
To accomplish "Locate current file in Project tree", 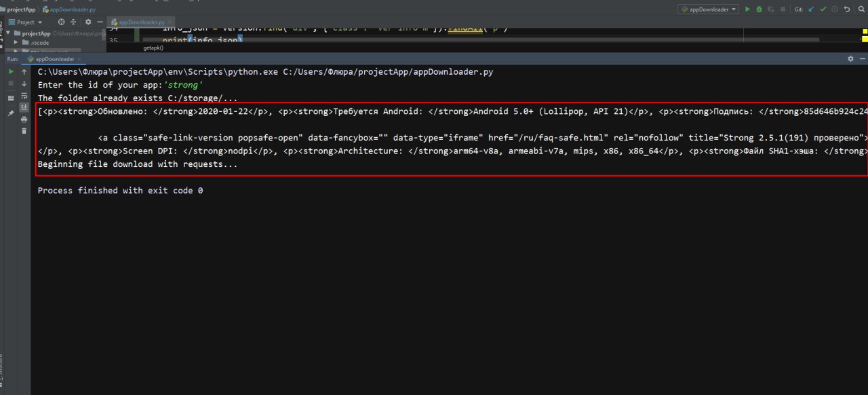I will click(61, 22).
